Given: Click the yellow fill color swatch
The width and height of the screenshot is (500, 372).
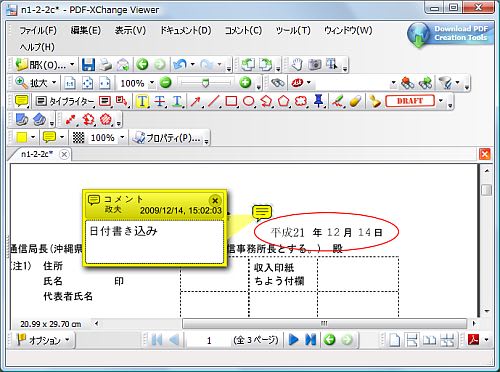Looking at the screenshot, I should click(x=22, y=137).
